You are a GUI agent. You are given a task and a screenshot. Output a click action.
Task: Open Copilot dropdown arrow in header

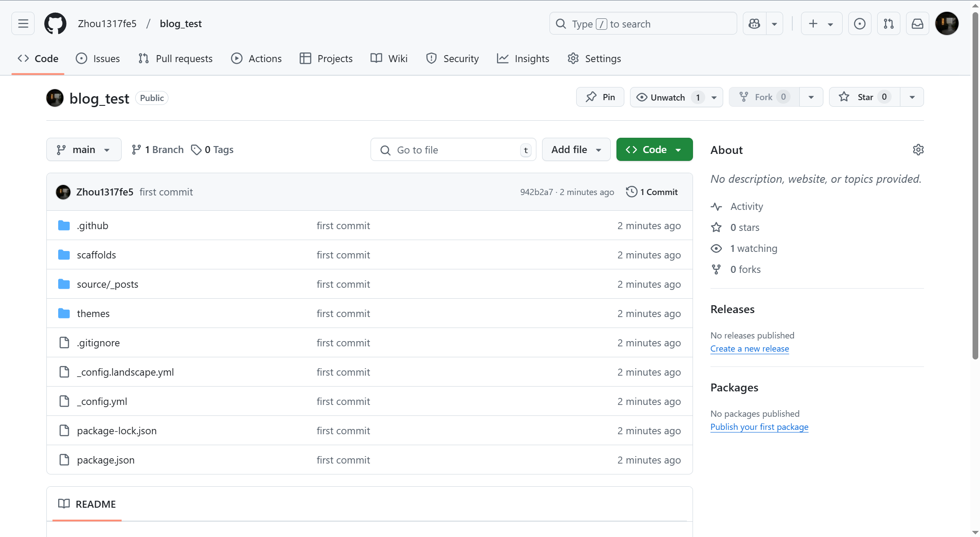coord(774,24)
